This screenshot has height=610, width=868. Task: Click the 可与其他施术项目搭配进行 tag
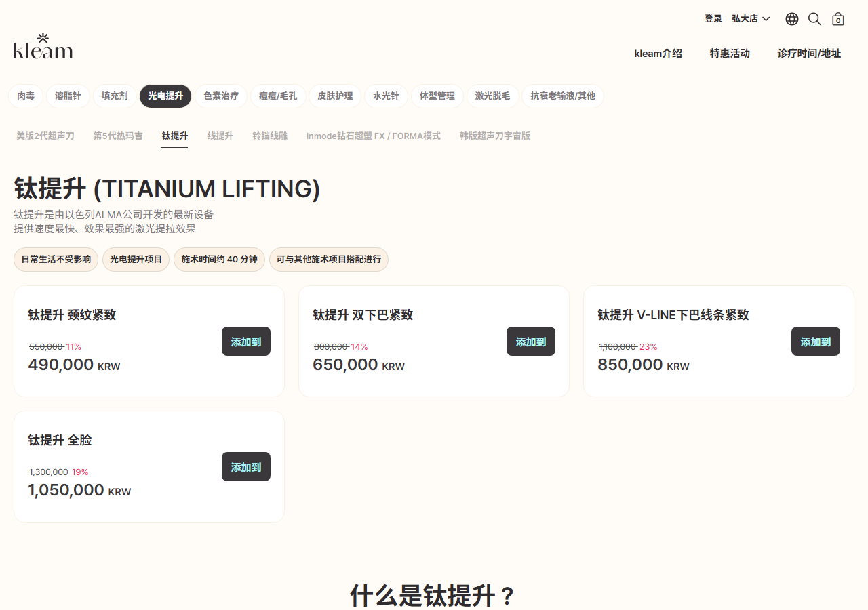click(x=329, y=260)
